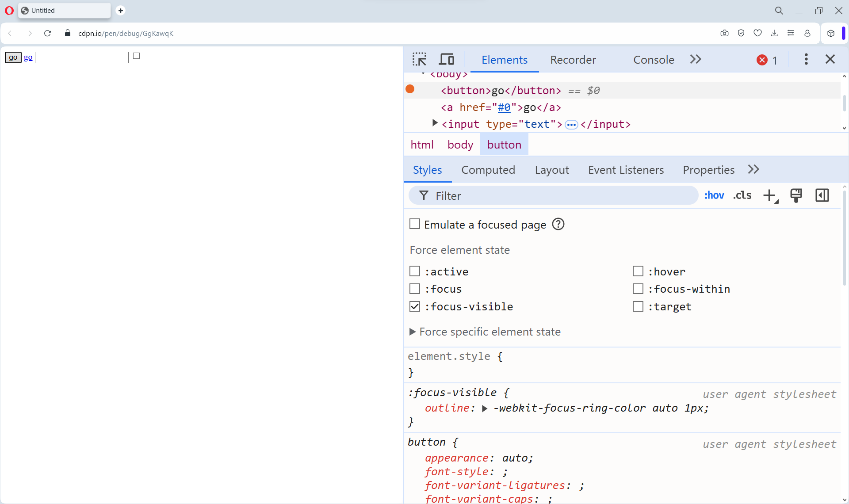
Task: Toggle the device toolbar icon
Action: (x=447, y=59)
